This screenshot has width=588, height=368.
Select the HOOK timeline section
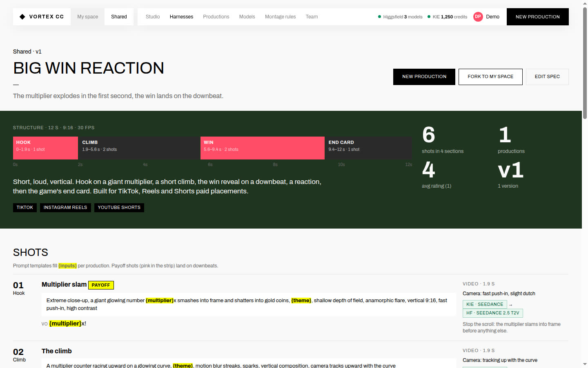(x=45, y=148)
